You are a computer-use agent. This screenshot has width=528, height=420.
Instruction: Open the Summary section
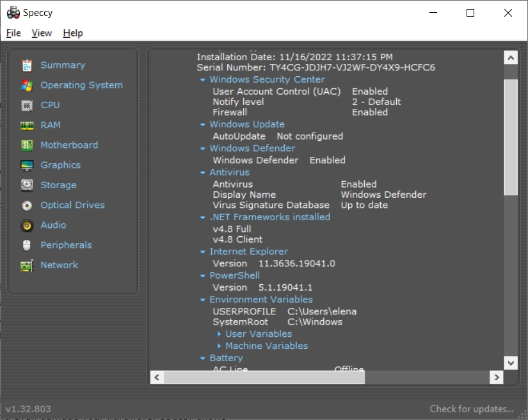pyautogui.click(x=63, y=65)
